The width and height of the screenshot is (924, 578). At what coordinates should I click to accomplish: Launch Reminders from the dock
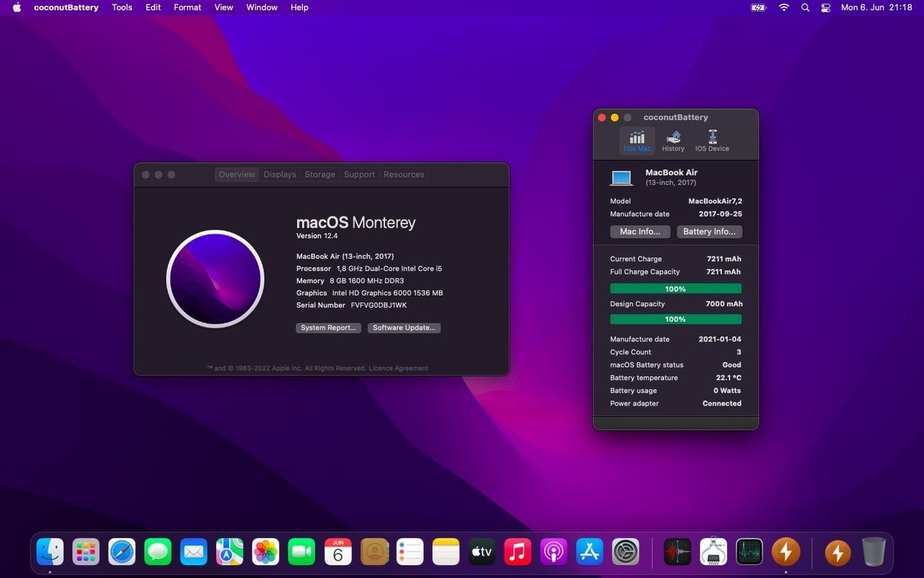coord(409,552)
